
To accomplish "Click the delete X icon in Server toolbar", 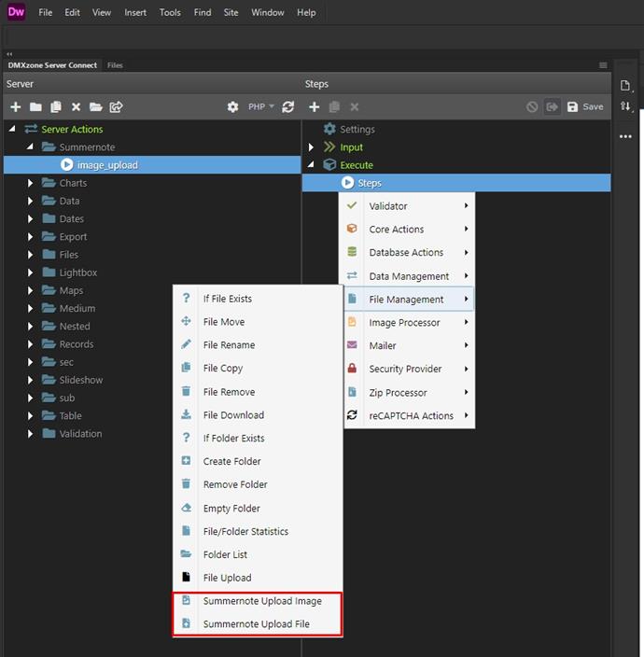I will [76, 106].
